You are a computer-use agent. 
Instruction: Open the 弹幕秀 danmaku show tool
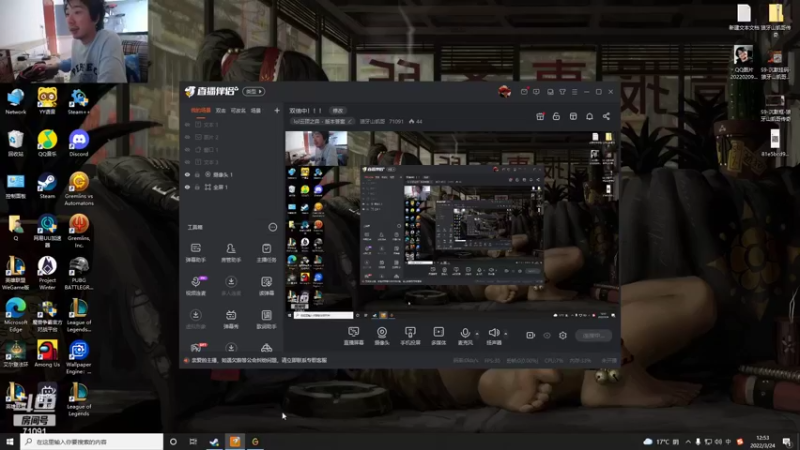click(231, 319)
